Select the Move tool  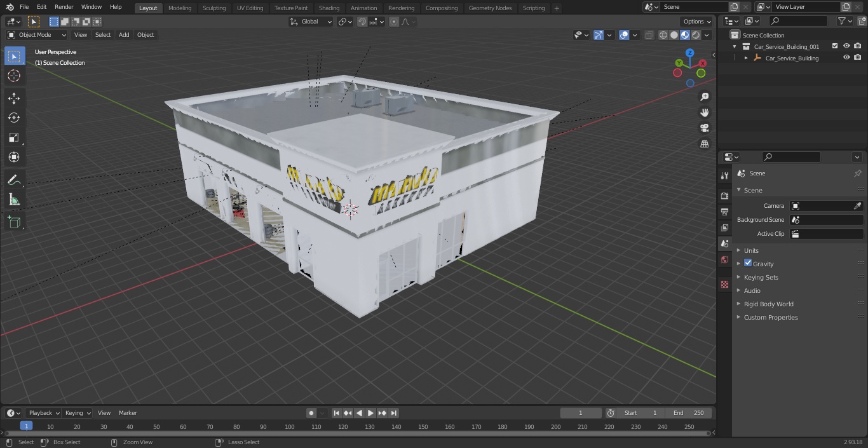[14, 98]
